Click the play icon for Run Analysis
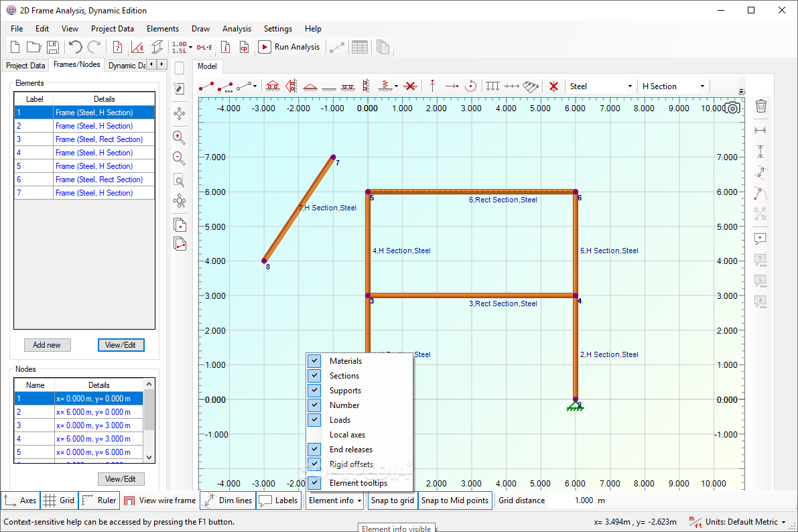This screenshot has width=798, height=532. coord(264,47)
